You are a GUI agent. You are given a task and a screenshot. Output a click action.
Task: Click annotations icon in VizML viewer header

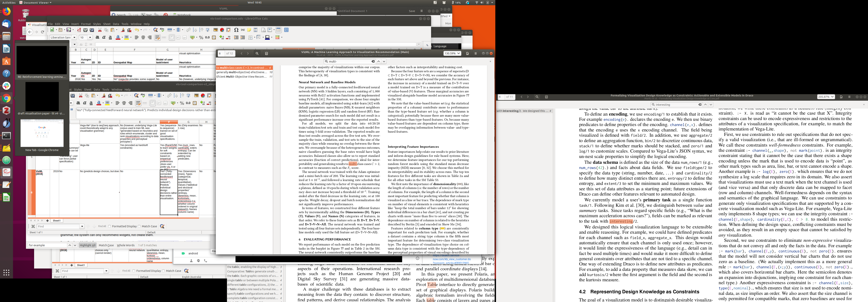pyautogui.click(x=467, y=54)
